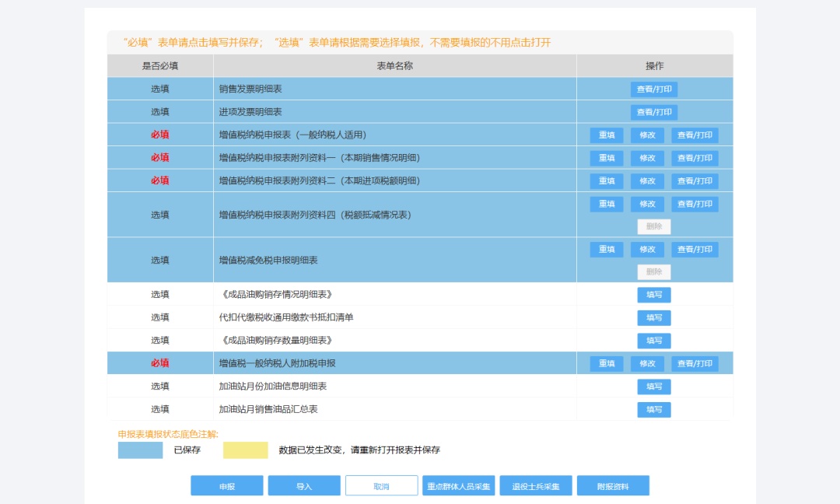
Task: Click 填写 for 《成品油购销存情况明细表》
Action: click(x=653, y=294)
